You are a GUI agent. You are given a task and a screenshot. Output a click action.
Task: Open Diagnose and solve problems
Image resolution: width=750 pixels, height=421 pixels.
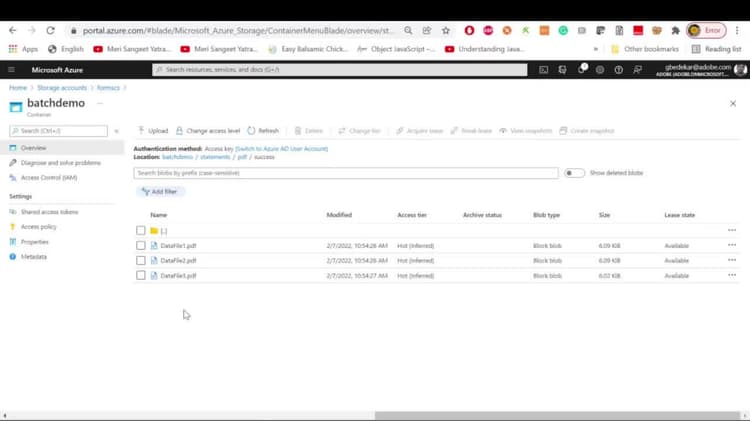pyautogui.click(x=61, y=163)
